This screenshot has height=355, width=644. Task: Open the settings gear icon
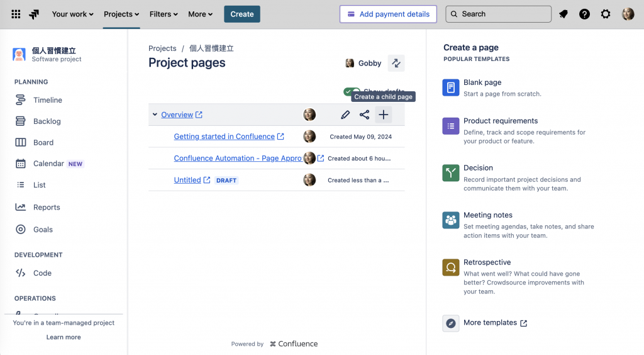click(x=606, y=14)
